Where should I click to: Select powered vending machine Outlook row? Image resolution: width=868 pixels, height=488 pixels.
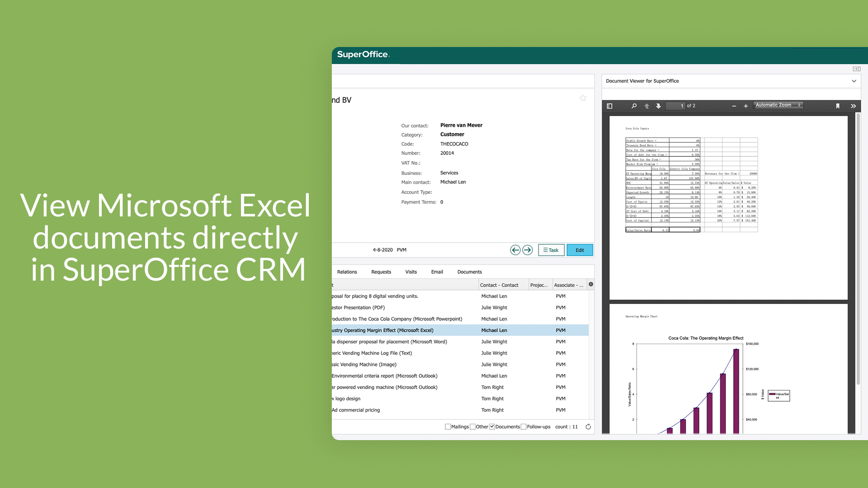point(460,387)
